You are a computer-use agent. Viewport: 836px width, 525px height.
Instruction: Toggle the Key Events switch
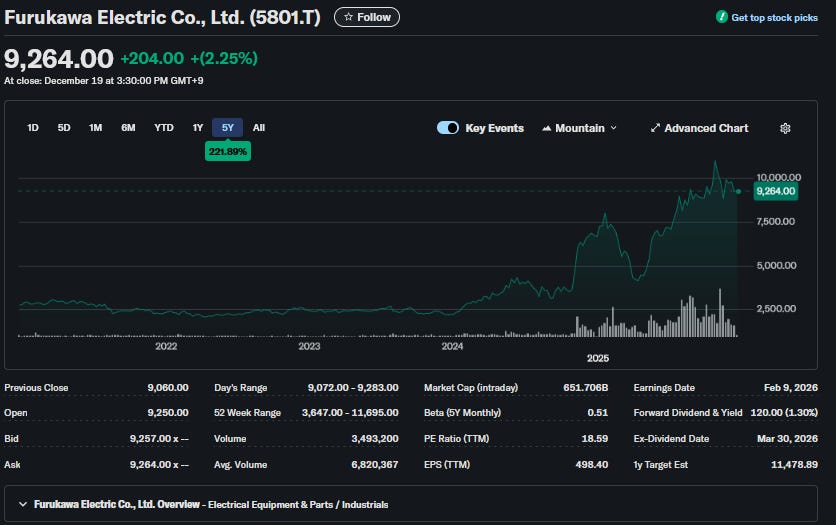pos(448,128)
